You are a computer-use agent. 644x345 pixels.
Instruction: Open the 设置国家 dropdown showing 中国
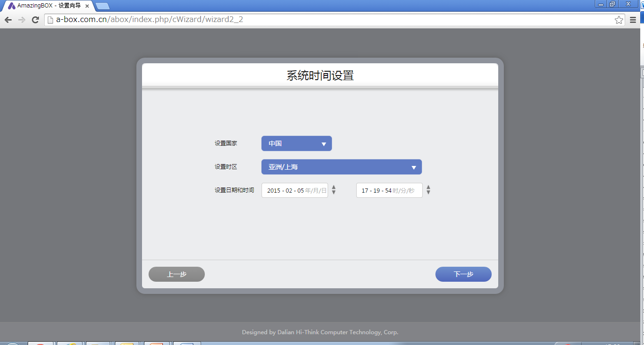[296, 143]
